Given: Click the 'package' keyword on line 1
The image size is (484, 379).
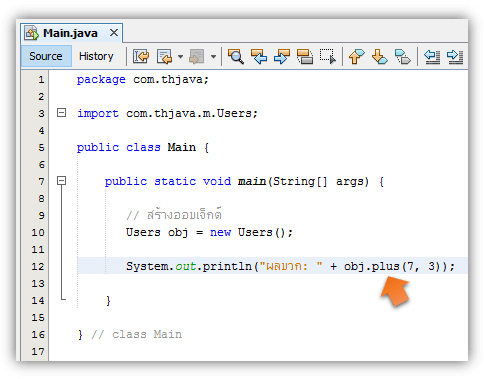Looking at the screenshot, I should pyautogui.click(x=101, y=80).
